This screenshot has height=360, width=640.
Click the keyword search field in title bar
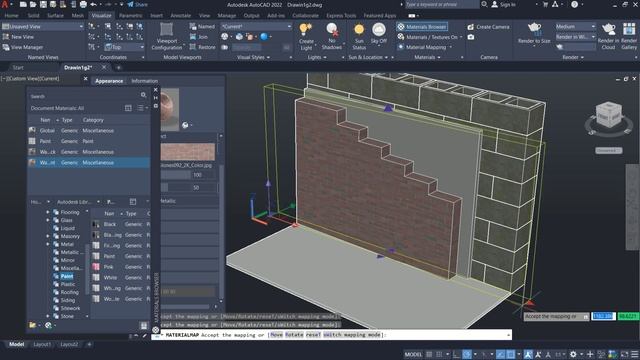coord(442,4)
